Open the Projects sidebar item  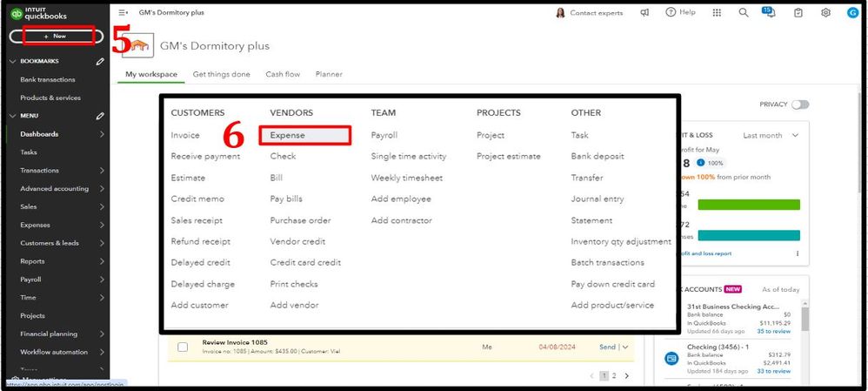pos(33,315)
